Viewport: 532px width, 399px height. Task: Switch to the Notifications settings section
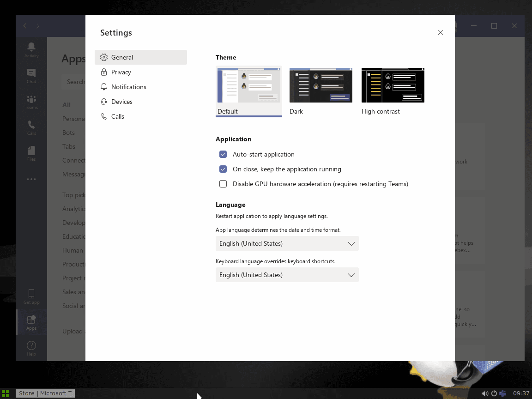click(129, 87)
